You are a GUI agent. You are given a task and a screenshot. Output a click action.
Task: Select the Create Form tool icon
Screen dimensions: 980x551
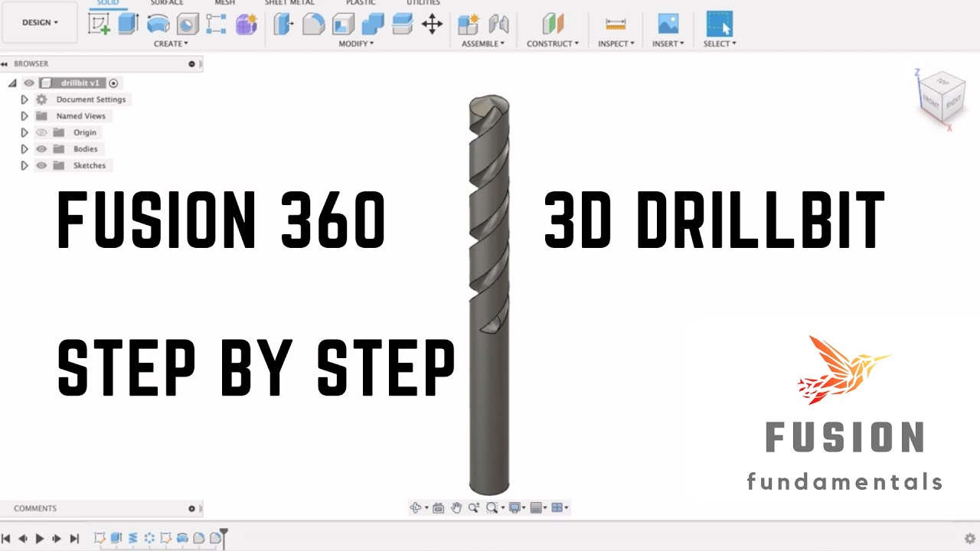pyautogui.click(x=246, y=24)
